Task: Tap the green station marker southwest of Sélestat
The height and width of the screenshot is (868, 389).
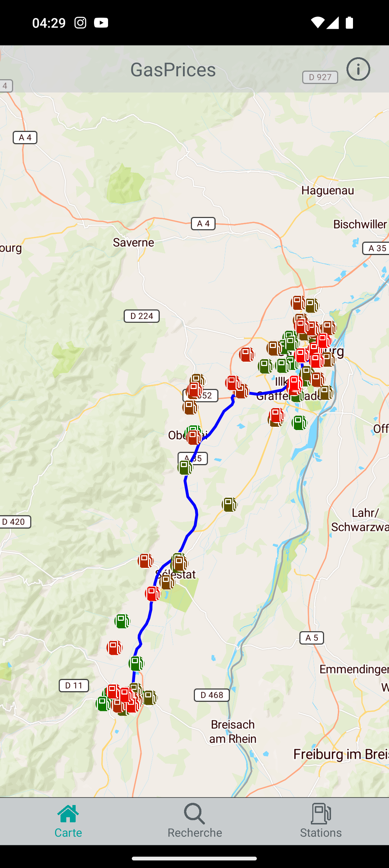Action: pyautogui.click(x=122, y=621)
